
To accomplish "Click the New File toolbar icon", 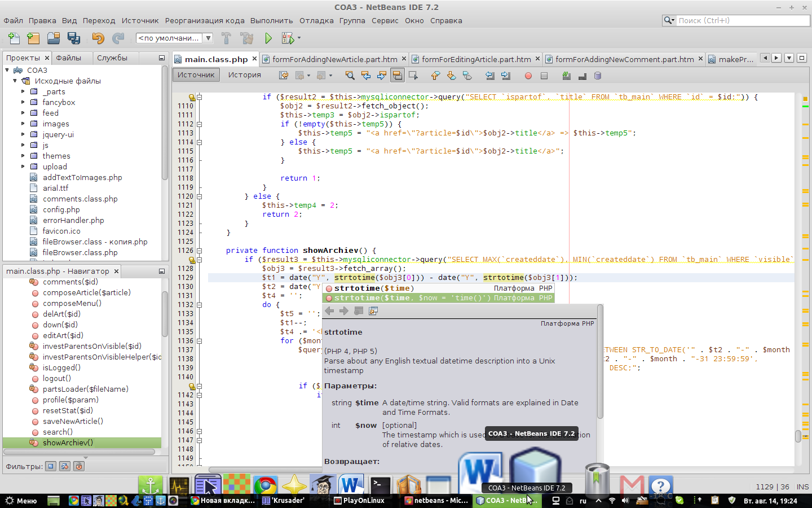I will [14, 38].
